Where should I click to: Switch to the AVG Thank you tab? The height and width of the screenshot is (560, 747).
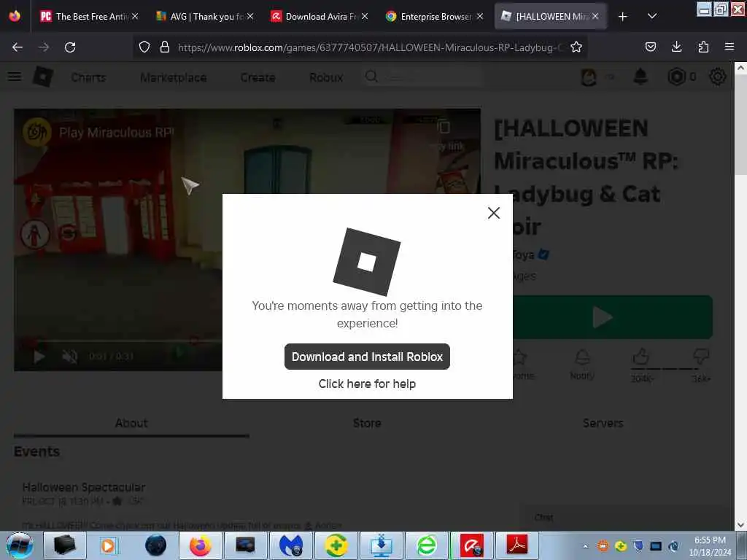[x=204, y=17]
